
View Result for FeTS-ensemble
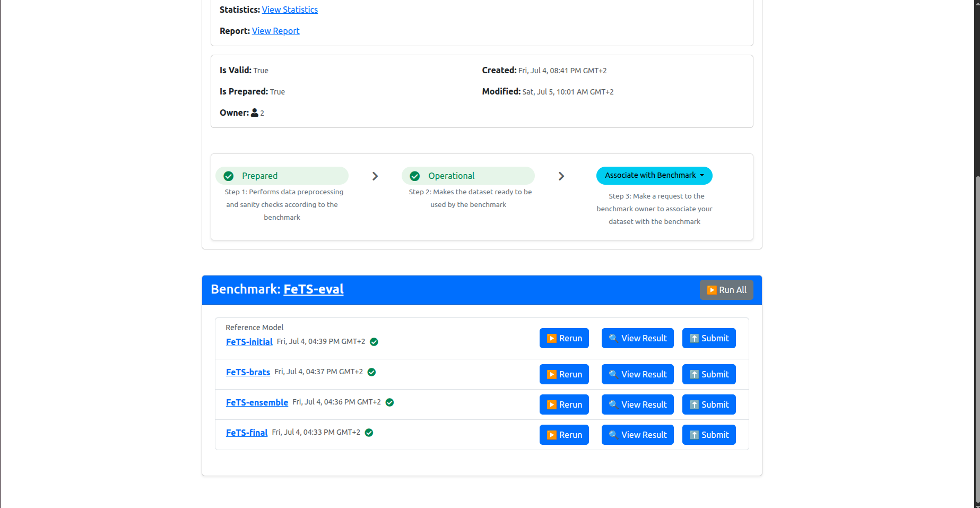tap(637, 404)
